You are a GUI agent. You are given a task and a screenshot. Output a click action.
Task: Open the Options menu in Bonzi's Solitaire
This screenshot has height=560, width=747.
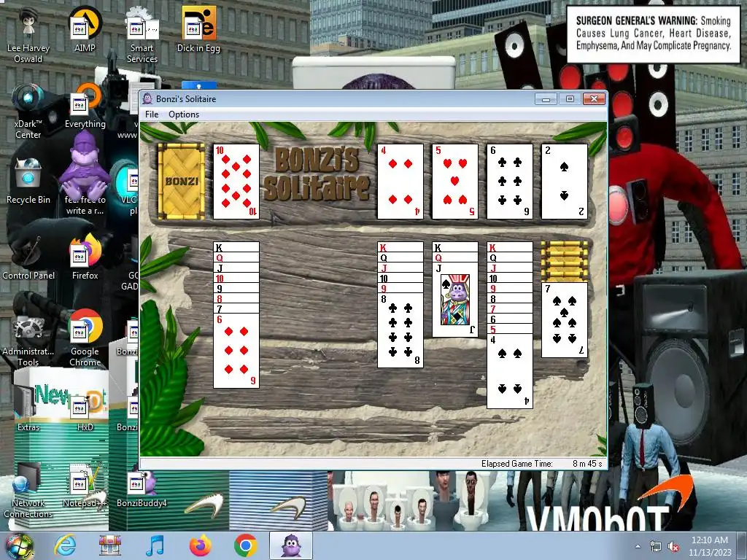(183, 114)
